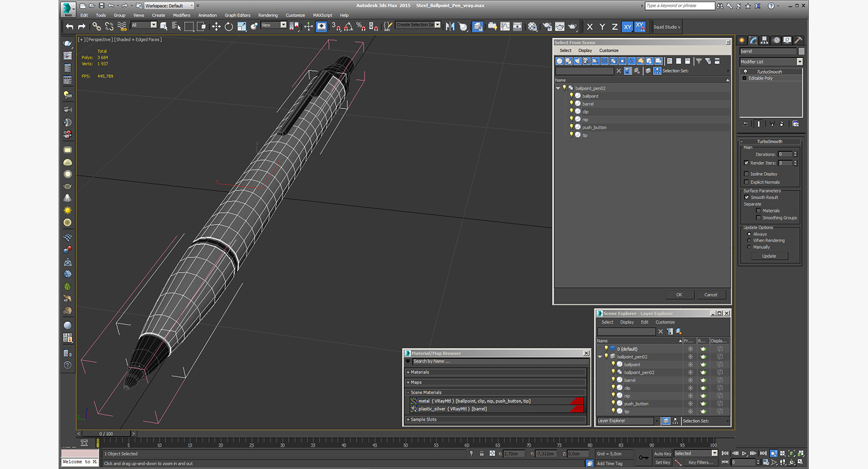This screenshot has height=469, width=868.
Task: Click the Mirror tool icon
Action: coord(450,26)
